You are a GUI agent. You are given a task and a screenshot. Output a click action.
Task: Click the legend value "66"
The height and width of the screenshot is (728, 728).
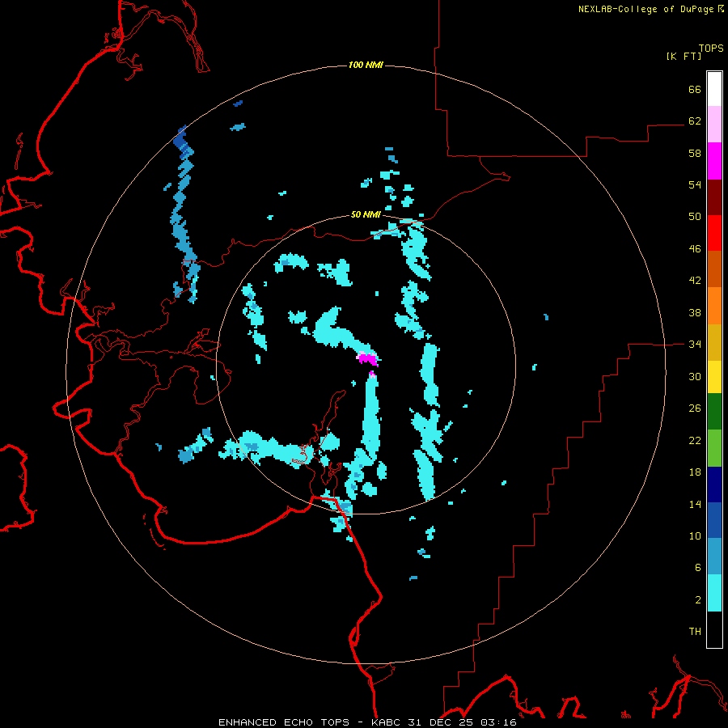pyautogui.click(x=695, y=89)
